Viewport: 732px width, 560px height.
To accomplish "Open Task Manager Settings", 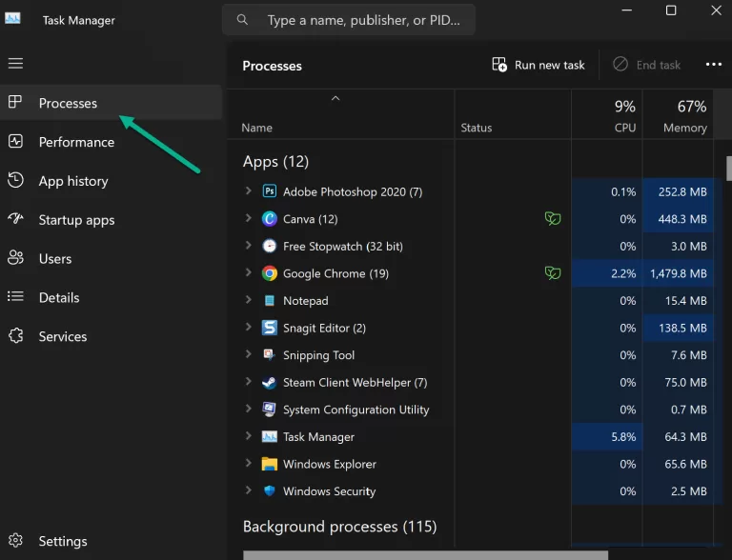I will coord(111,540).
